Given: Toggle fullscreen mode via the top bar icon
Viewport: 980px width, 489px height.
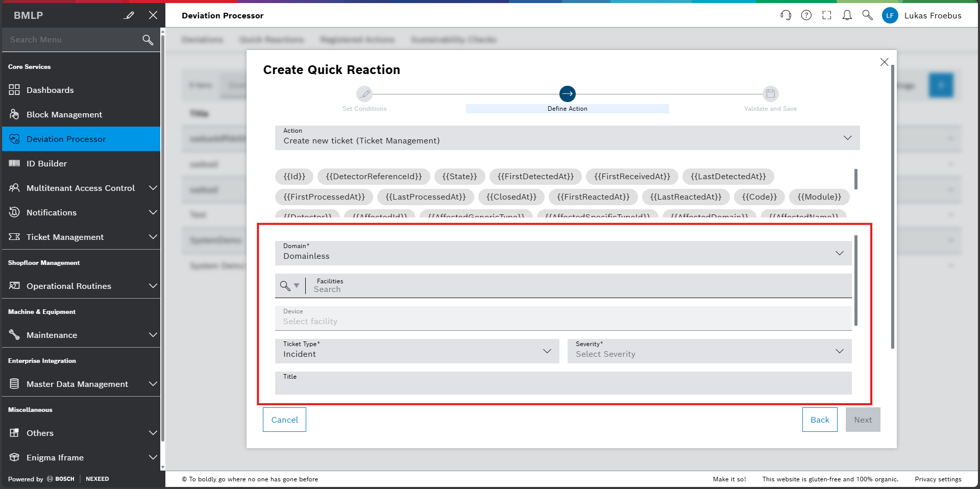Looking at the screenshot, I should pyautogui.click(x=827, y=15).
